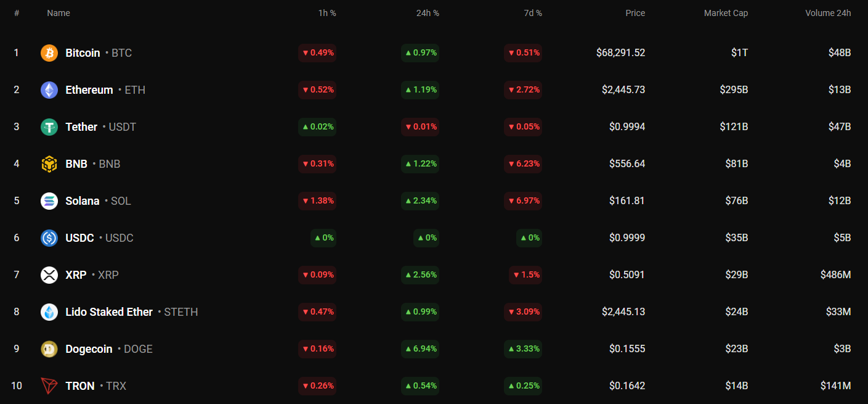
Task: Sort table by 24h % column
Action: (x=428, y=13)
